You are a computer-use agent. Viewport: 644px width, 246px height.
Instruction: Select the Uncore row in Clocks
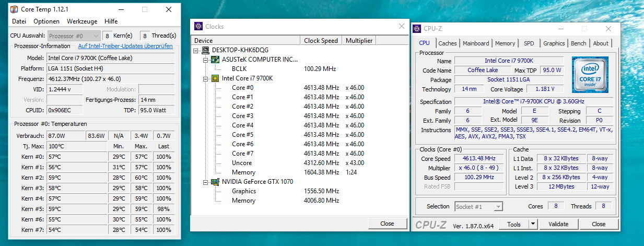tap(300, 163)
